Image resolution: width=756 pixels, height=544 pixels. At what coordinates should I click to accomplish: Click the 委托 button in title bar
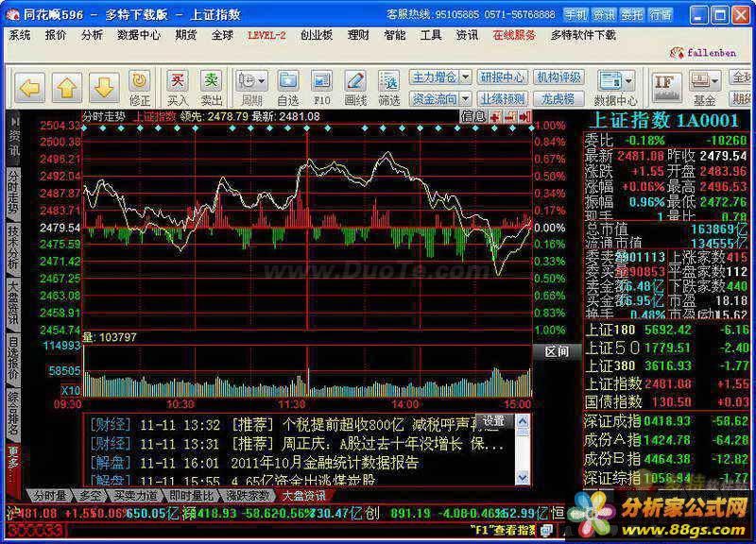coord(632,15)
